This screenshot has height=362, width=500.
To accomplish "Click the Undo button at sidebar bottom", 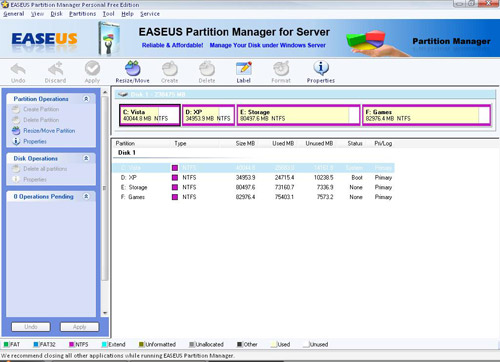I will coord(31,327).
